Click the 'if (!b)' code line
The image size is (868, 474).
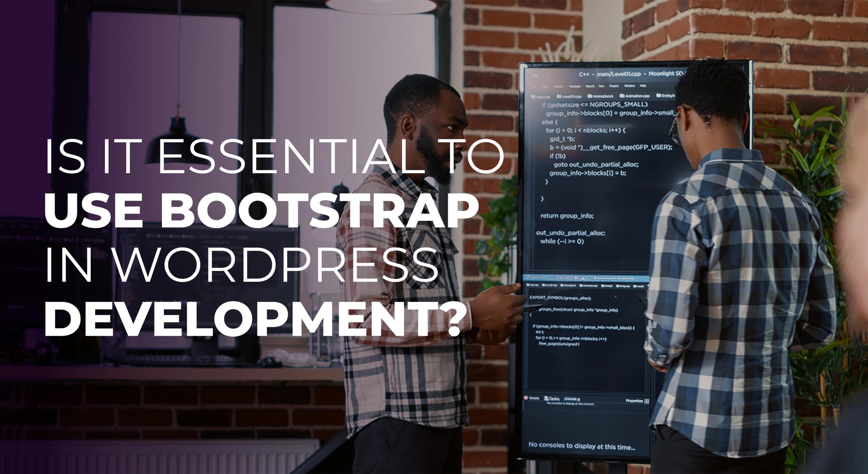(x=557, y=156)
